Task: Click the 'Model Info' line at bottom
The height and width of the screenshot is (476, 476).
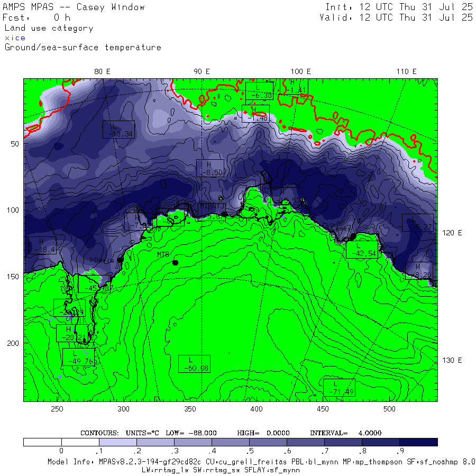Action: click(261, 462)
